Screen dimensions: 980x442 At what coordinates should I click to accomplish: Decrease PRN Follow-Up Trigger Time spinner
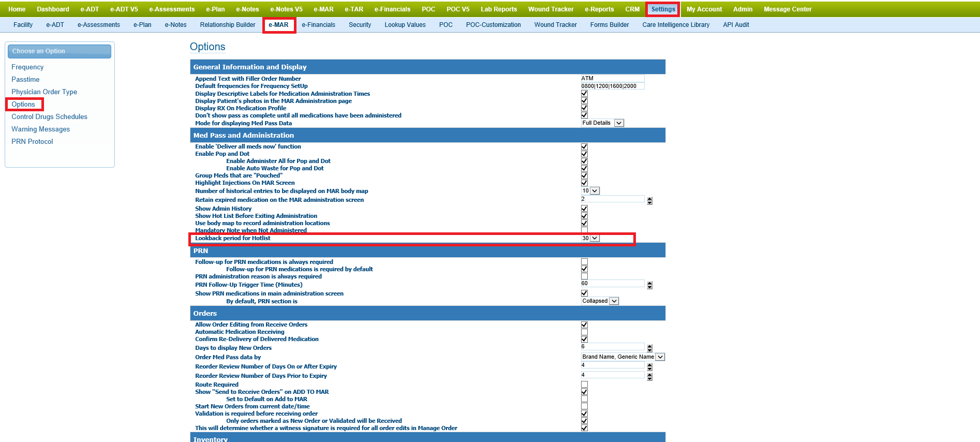pyautogui.click(x=649, y=287)
